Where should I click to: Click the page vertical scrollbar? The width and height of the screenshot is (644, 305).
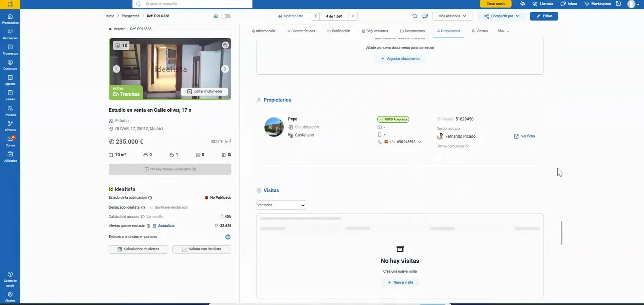coord(561,233)
